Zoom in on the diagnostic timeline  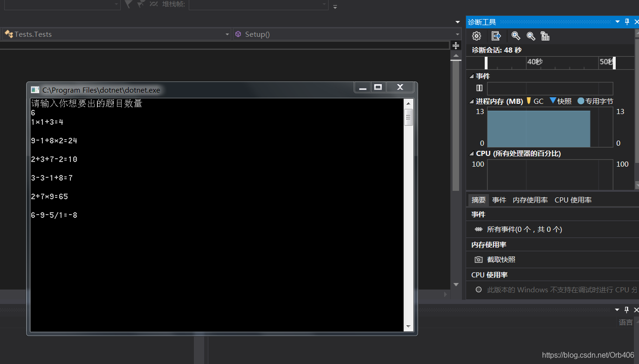(x=515, y=36)
